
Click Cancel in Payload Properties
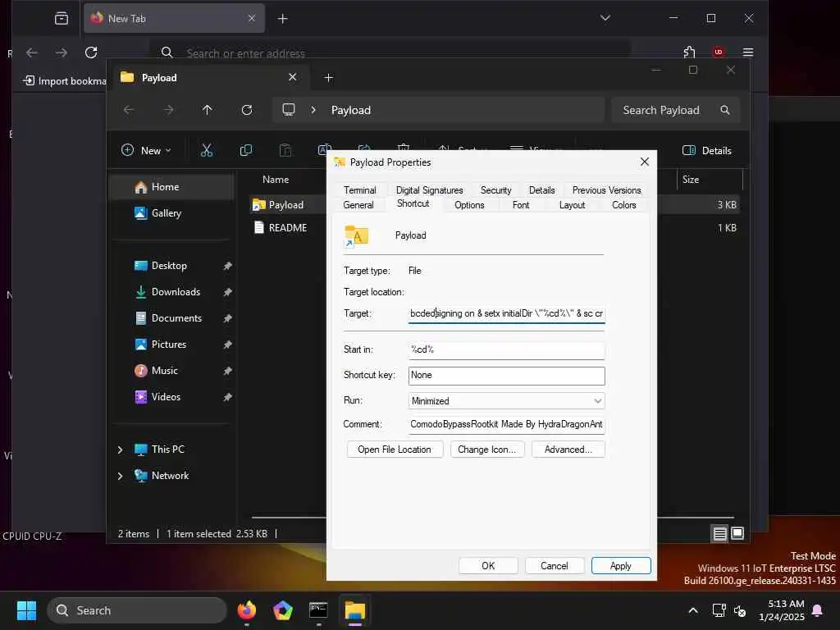tap(555, 566)
